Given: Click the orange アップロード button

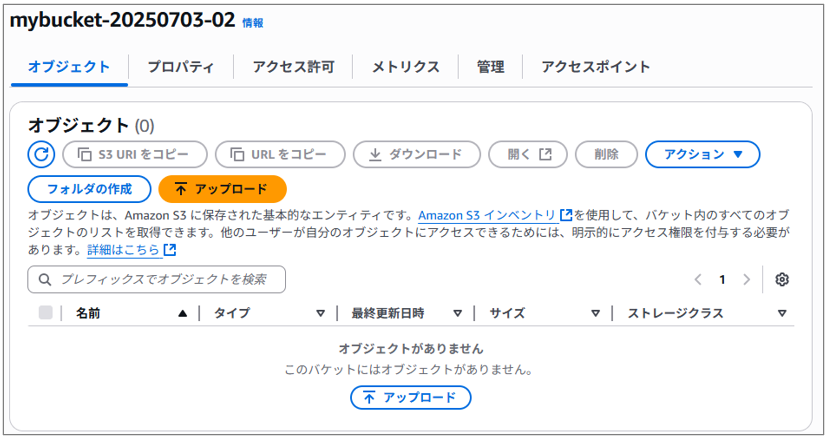Looking at the screenshot, I should [223, 189].
